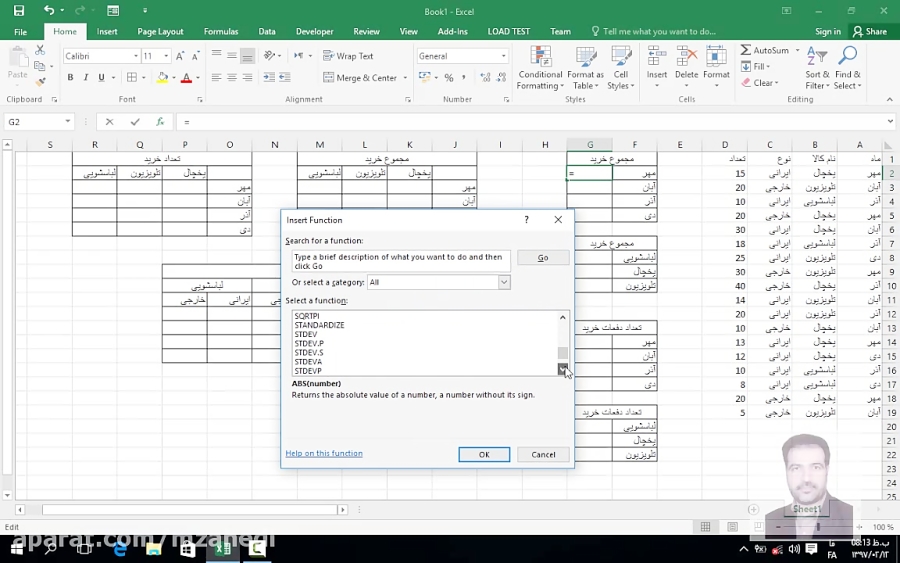Click Go in the Insert Function dialog
Screen dimensions: 900x563
(543, 258)
